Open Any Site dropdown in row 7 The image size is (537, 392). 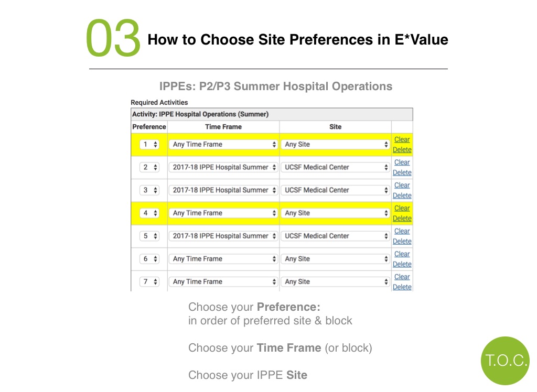tap(335, 282)
